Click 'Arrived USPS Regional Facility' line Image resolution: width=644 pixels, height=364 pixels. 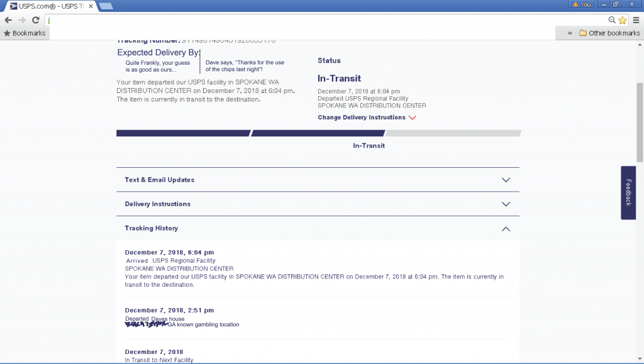click(x=170, y=261)
